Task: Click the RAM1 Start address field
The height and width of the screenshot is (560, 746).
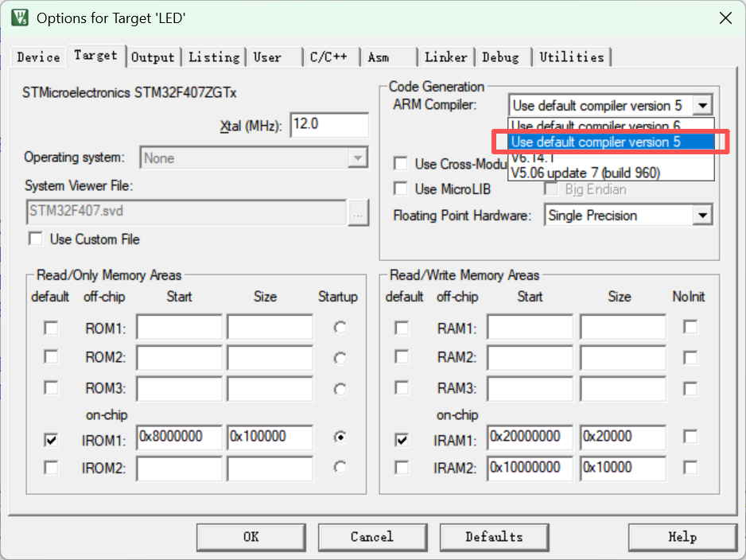Action: 530,327
